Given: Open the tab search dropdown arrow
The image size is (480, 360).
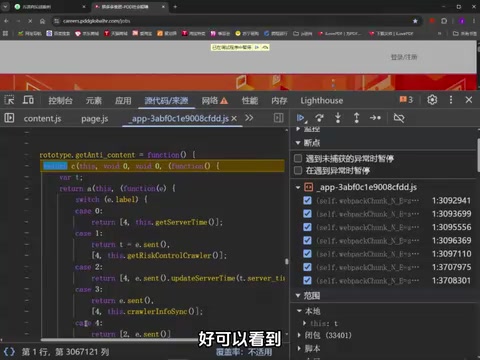Looking at the screenshot, I should pyautogui.click(x=5, y=6).
